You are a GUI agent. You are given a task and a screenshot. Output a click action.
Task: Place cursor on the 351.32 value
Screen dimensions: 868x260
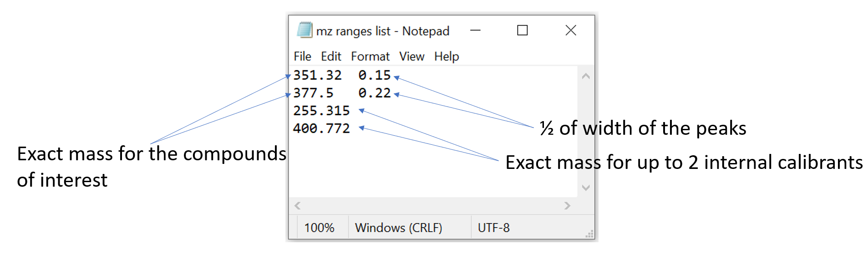click(x=317, y=75)
